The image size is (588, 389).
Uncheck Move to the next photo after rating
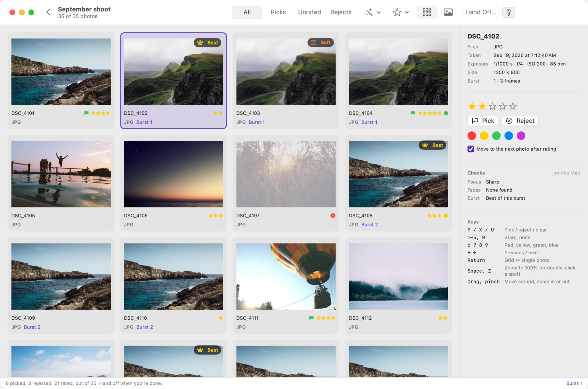coord(471,149)
